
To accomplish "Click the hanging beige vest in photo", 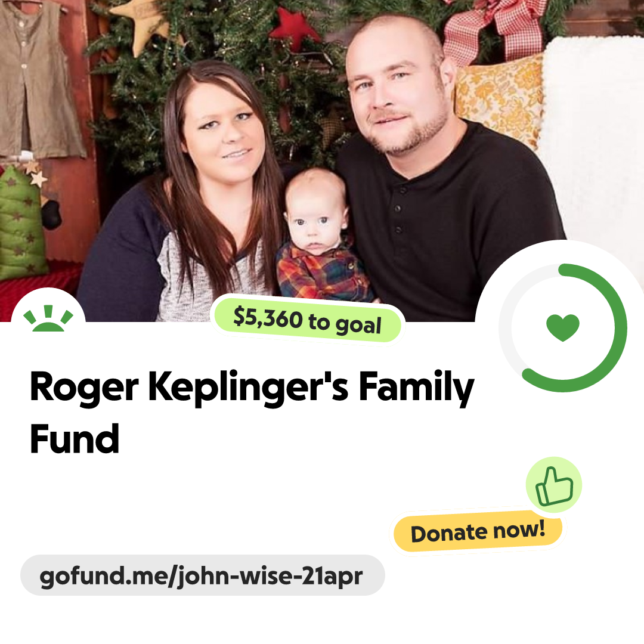I will point(38,80).
